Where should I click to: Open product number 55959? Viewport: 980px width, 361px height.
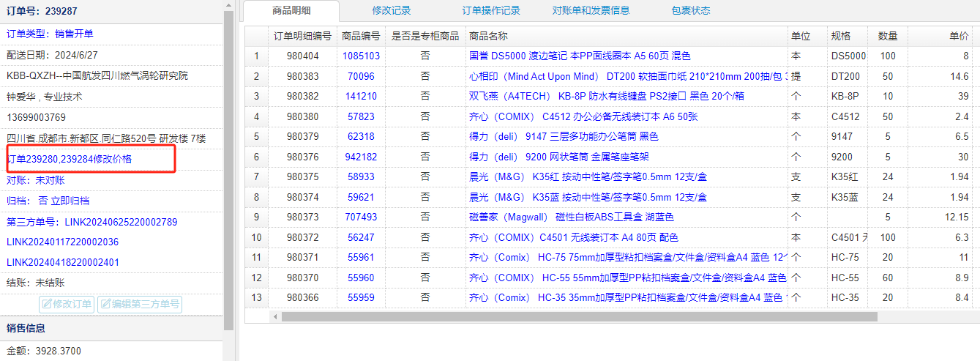tap(361, 298)
